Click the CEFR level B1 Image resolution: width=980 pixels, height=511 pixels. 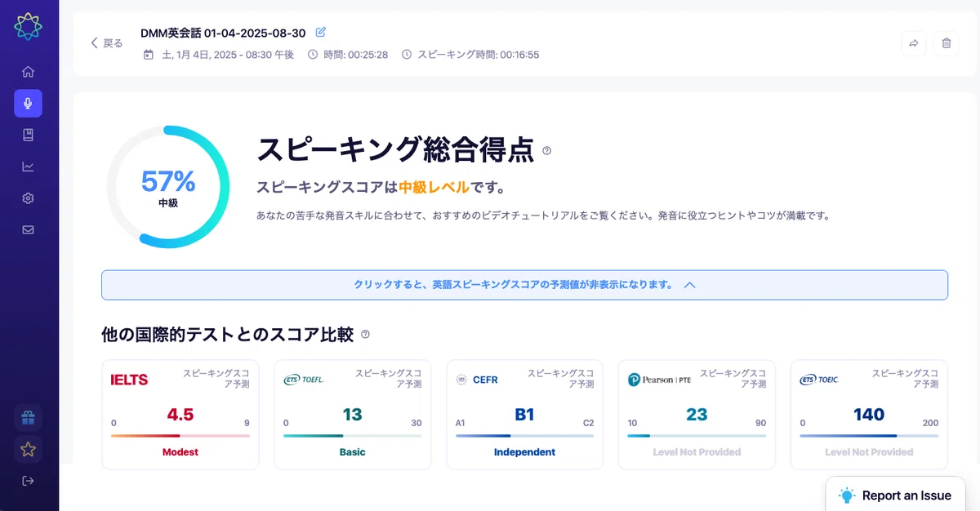click(524, 415)
